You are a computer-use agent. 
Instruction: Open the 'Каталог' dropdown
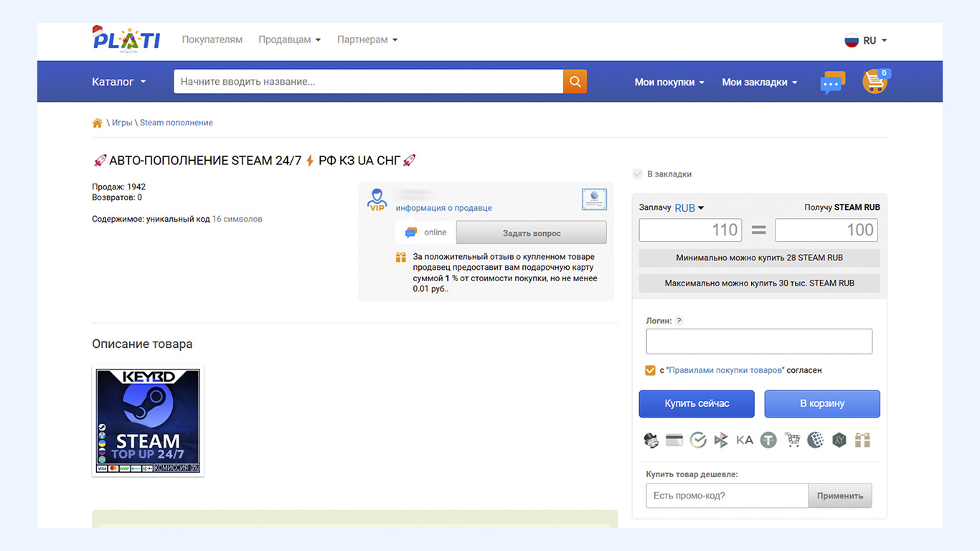(119, 82)
